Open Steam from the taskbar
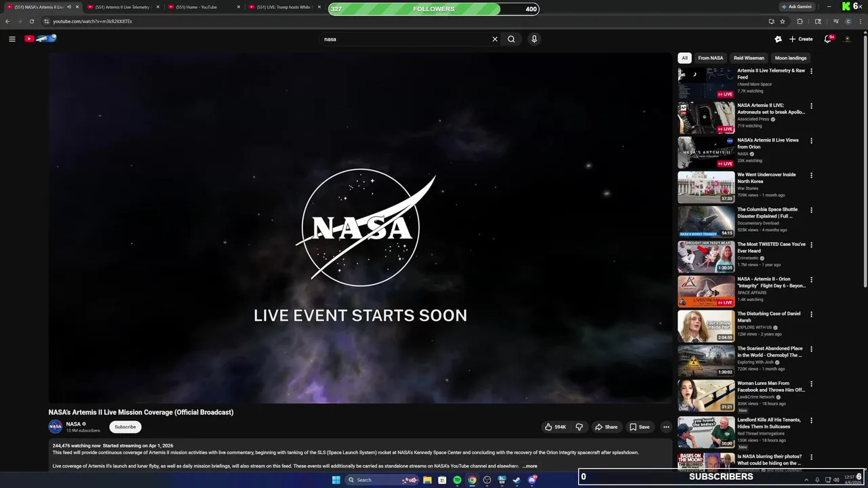This screenshot has width=868, height=488. [517, 480]
